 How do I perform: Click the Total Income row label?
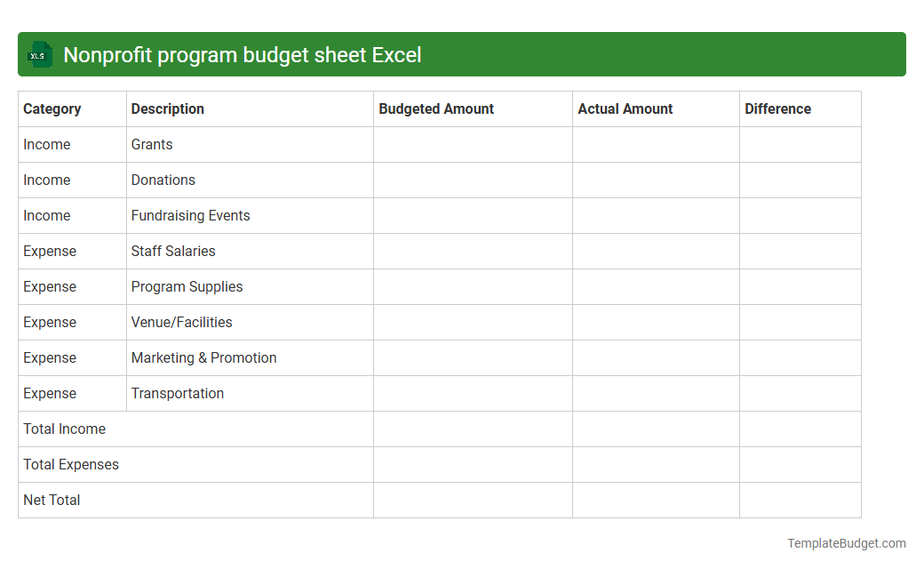[x=64, y=429]
